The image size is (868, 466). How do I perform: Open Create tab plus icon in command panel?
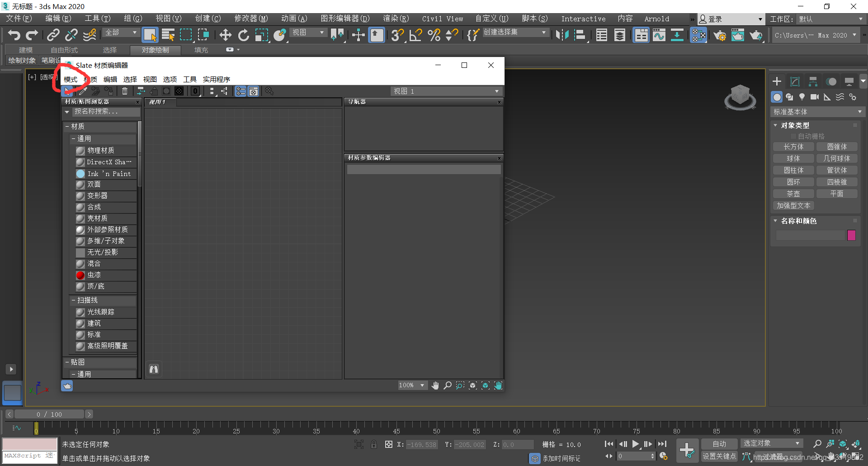click(x=777, y=81)
